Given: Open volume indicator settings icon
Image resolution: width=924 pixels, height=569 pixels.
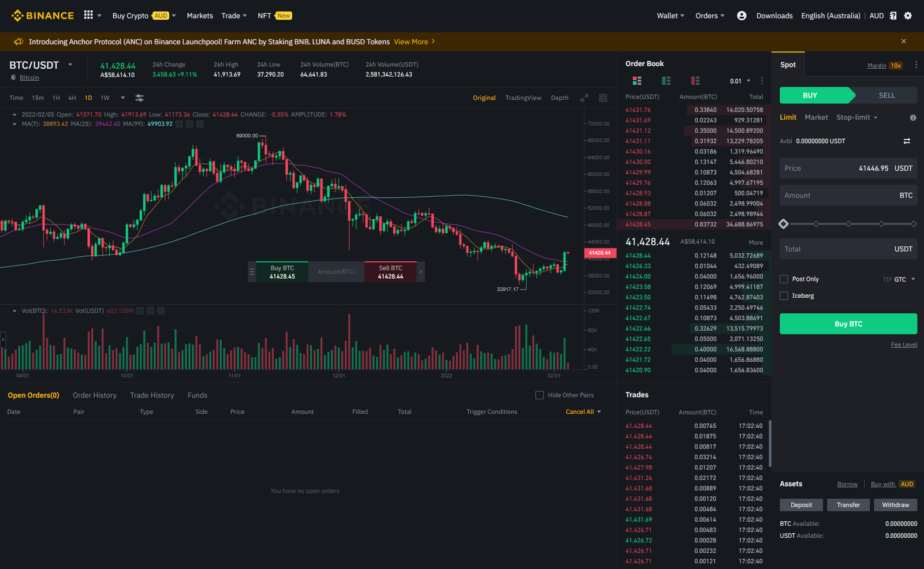Looking at the screenshot, I should pyautogui.click(x=150, y=311).
